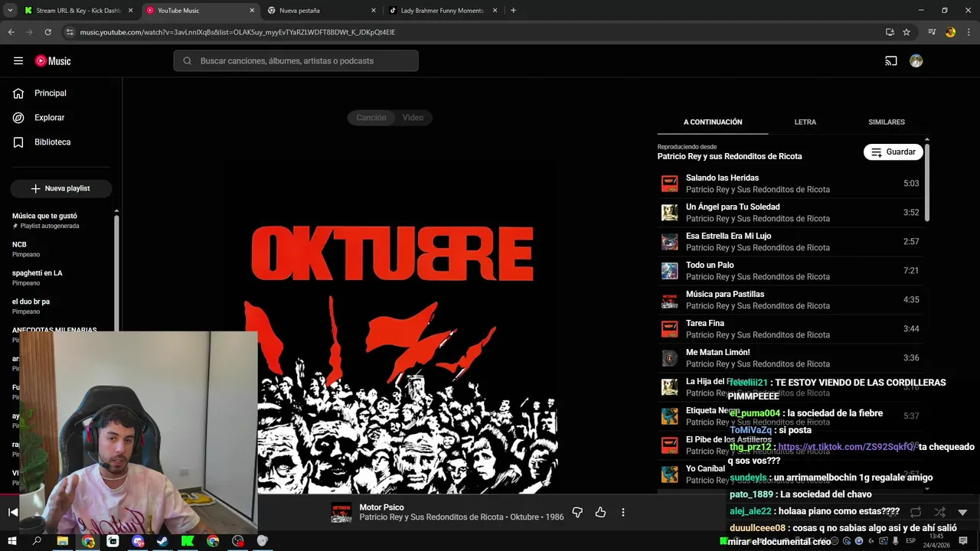Play Todo un Palo from queue

790,271
